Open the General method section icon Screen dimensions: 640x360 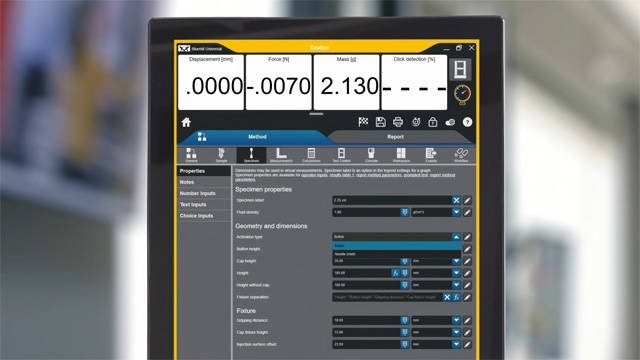191,155
